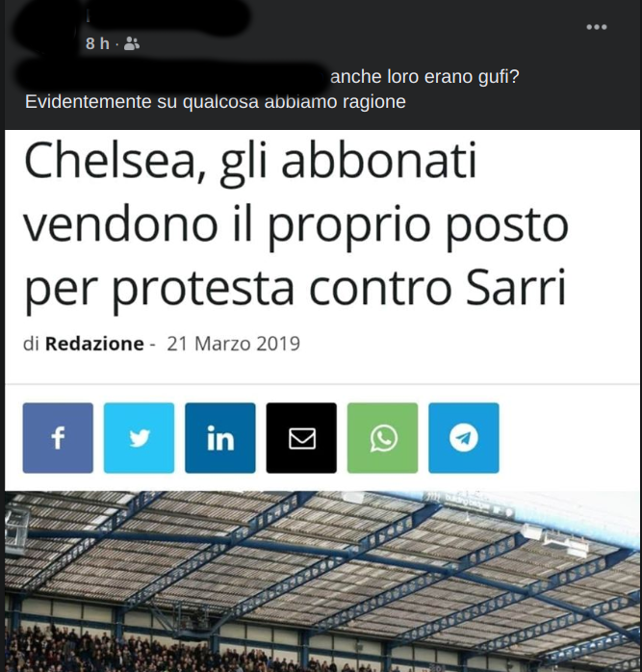Click the 21 Marzo 2019 publication date
642x672 pixels.
234,344
